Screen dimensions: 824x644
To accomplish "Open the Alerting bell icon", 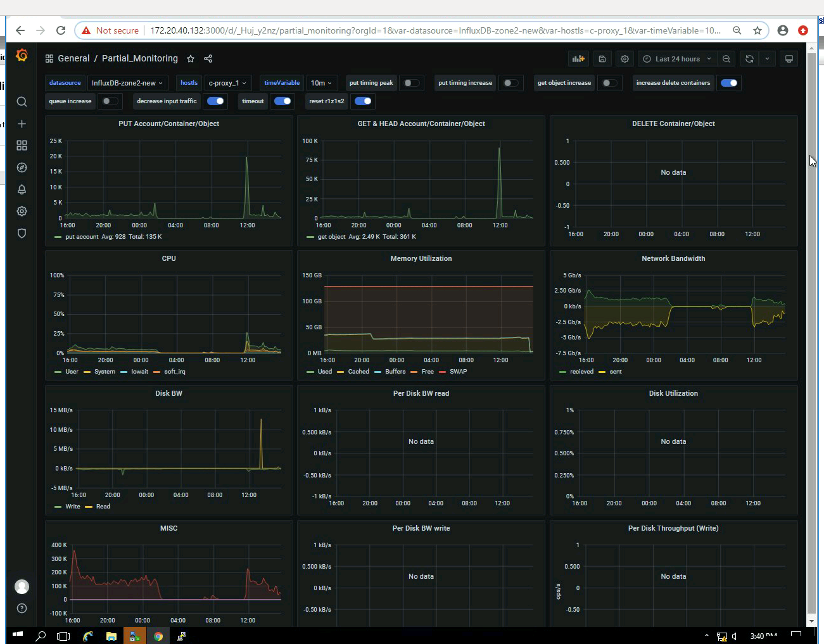I will point(22,189).
